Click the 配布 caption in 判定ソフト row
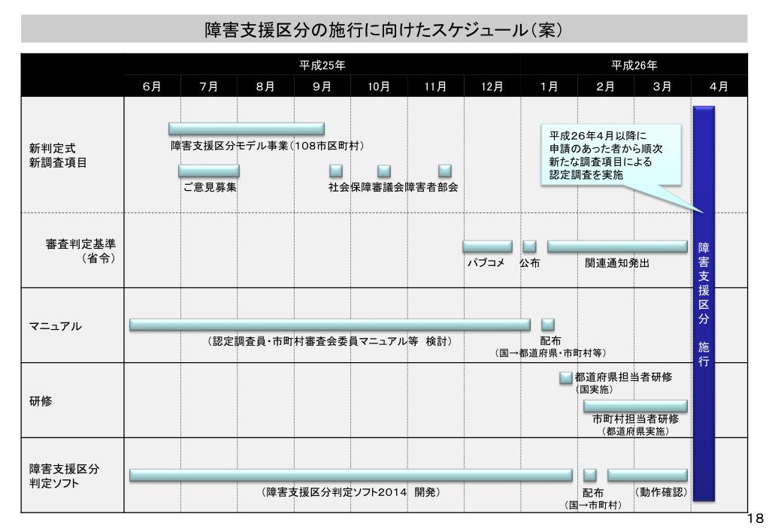This screenshot has height=532, width=769. [x=593, y=493]
